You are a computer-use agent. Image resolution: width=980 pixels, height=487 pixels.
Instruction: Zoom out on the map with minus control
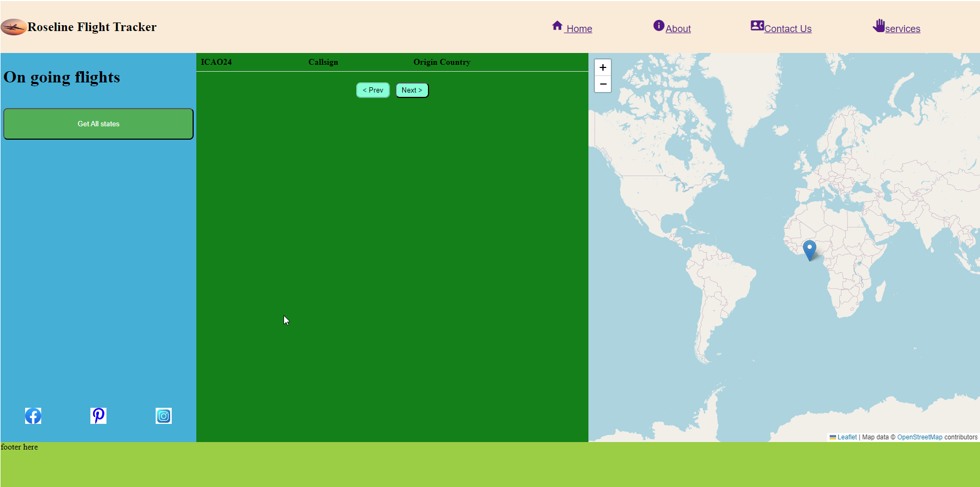tap(602, 84)
